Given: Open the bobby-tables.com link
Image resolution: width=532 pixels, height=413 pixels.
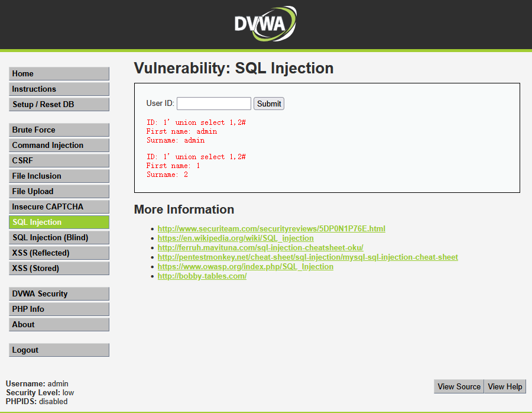Looking at the screenshot, I should click(x=202, y=276).
